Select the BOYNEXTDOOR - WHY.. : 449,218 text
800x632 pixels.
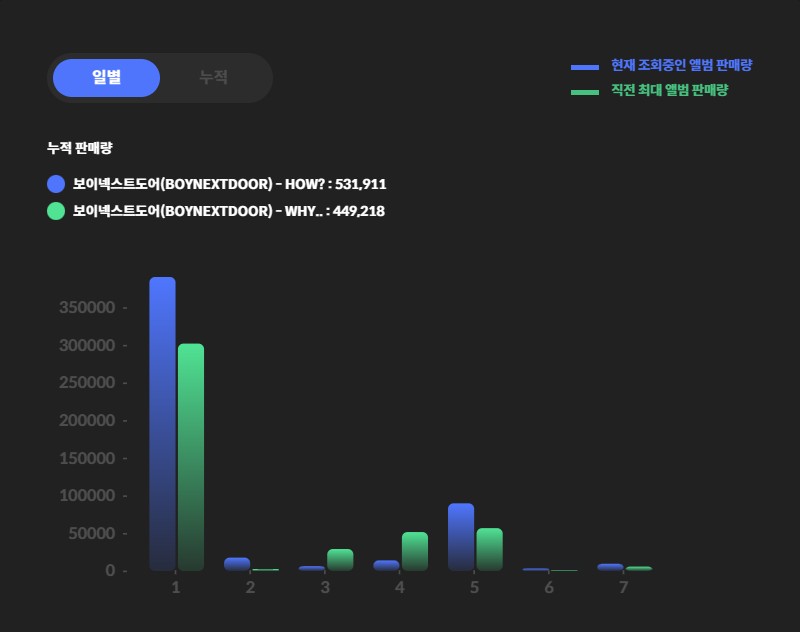tap(229, 211)
